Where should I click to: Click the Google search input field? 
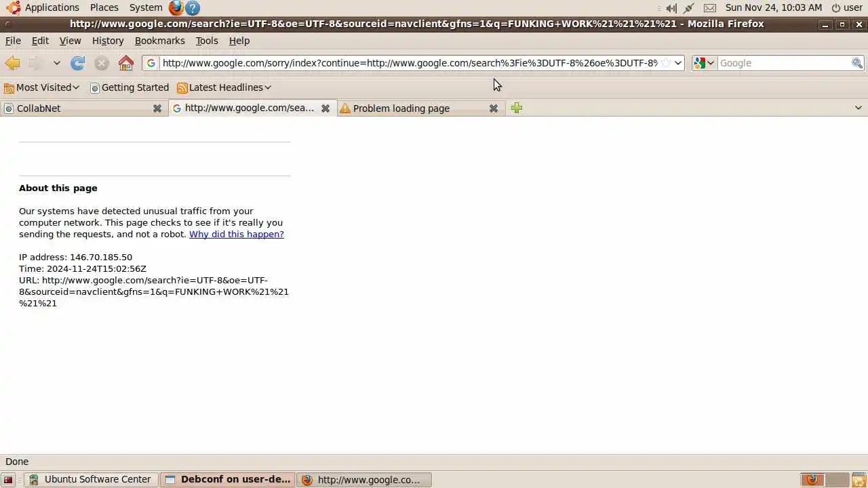pyautogui.click(x=784, y=63)
